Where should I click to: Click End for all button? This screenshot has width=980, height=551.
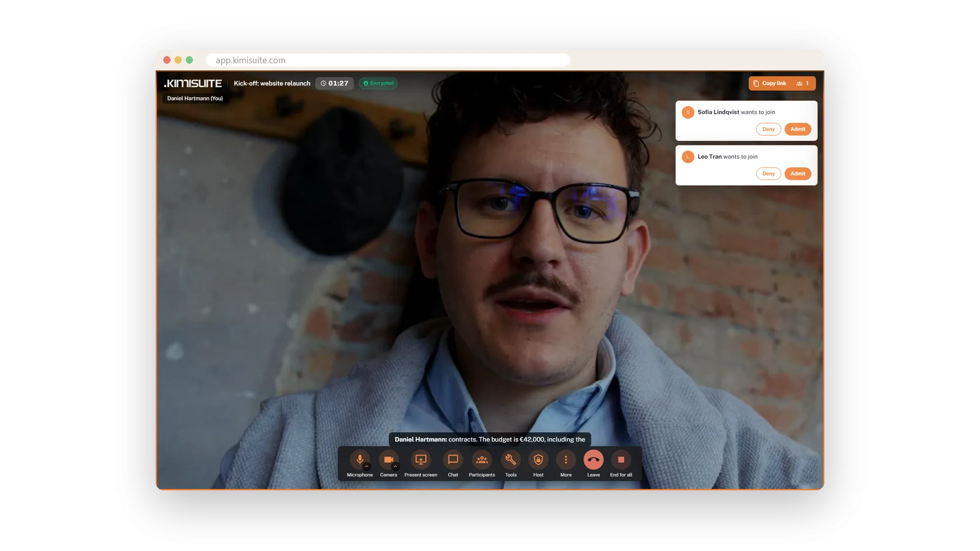tap(621, 459)
